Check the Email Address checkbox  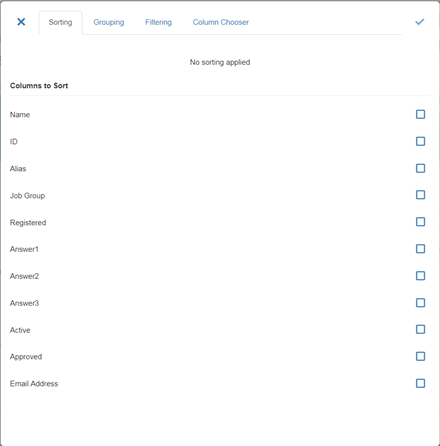click(420, 384)
